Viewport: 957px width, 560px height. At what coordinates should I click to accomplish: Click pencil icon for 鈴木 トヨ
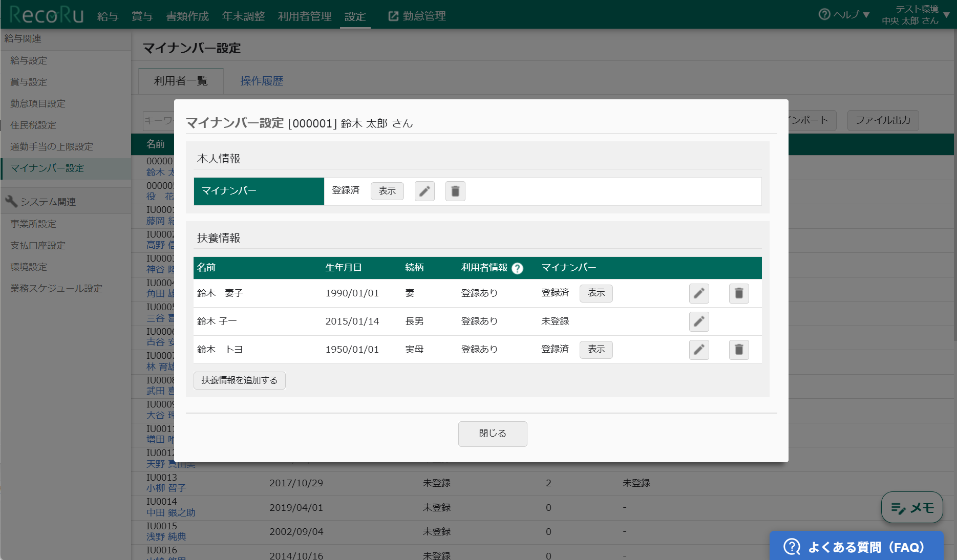click(699, 350)
